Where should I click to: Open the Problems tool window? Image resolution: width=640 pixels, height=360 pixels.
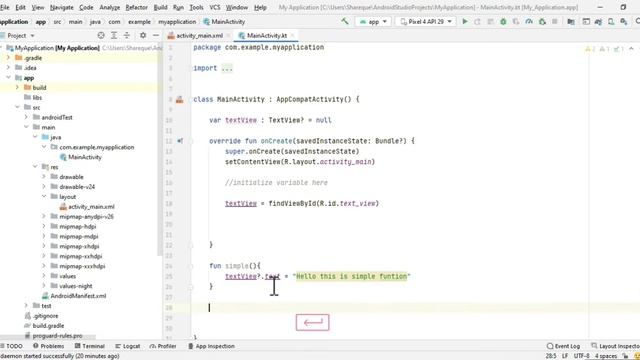tap(49, 346)
